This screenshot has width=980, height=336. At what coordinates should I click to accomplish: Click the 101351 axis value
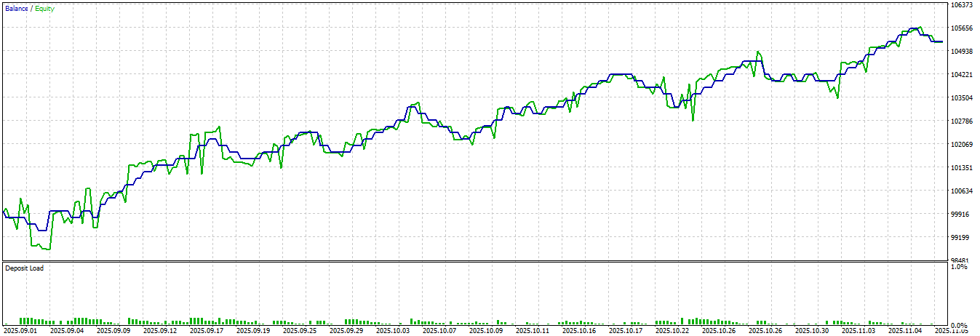pyautogui.click(x=961, y=168)
